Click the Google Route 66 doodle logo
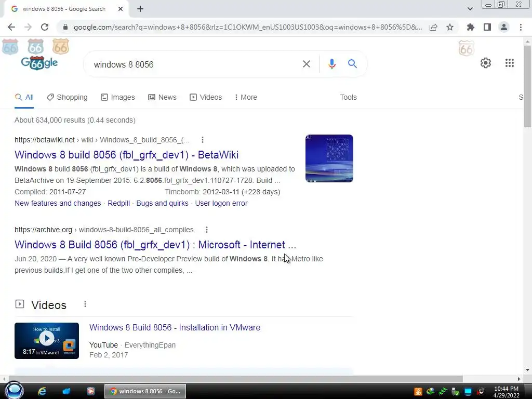The height and width of the screenshot is (399, 532). (x=39, y=63)
